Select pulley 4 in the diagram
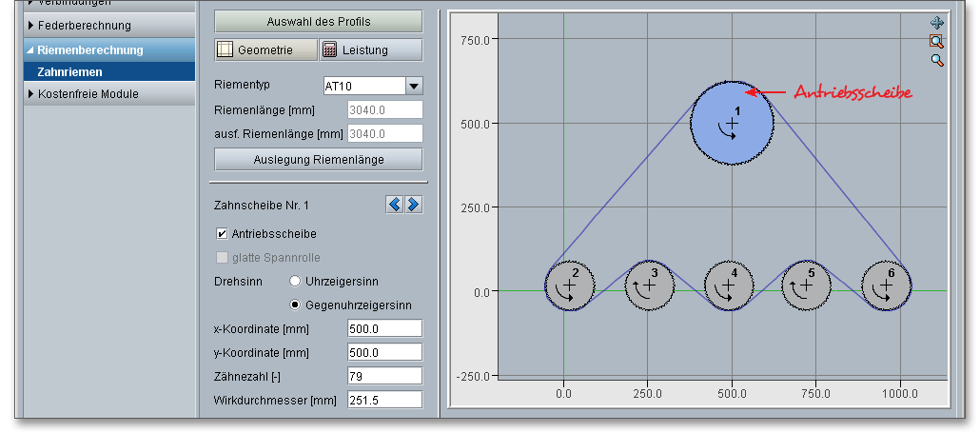This screenshot has height=433, width=980. tap(729, 285)
